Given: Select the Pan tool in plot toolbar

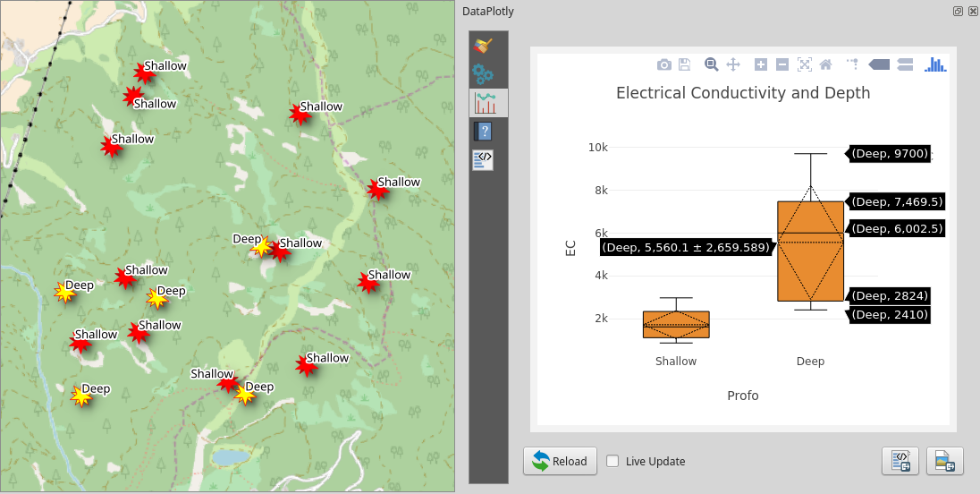Looking at the screenshot, I should [733, 64].
